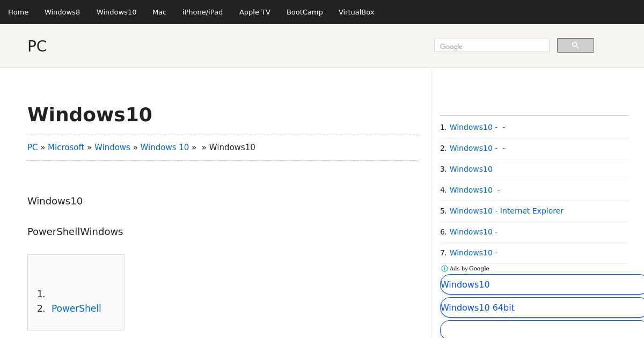Open sidebar ranking item number 6

pyautogui.click(x=474, y=232)
